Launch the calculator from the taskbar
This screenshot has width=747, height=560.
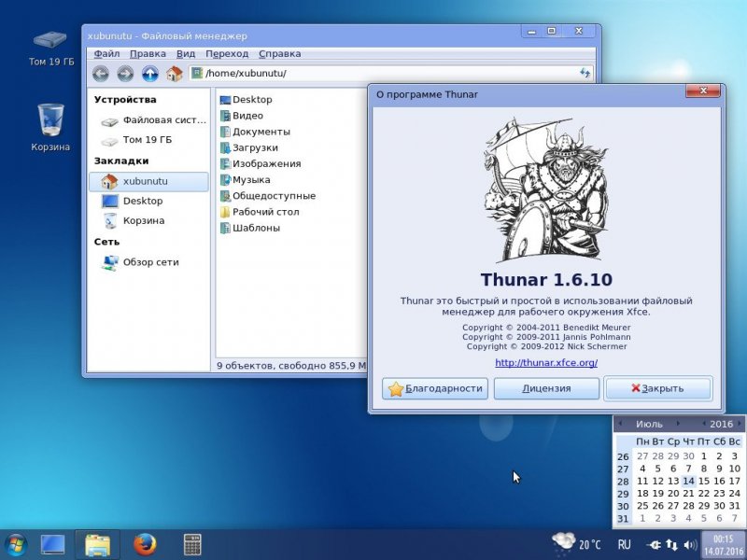192,544
